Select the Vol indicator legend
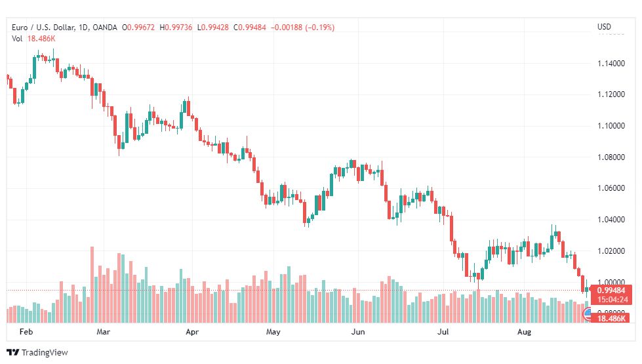 pos(17,39)
